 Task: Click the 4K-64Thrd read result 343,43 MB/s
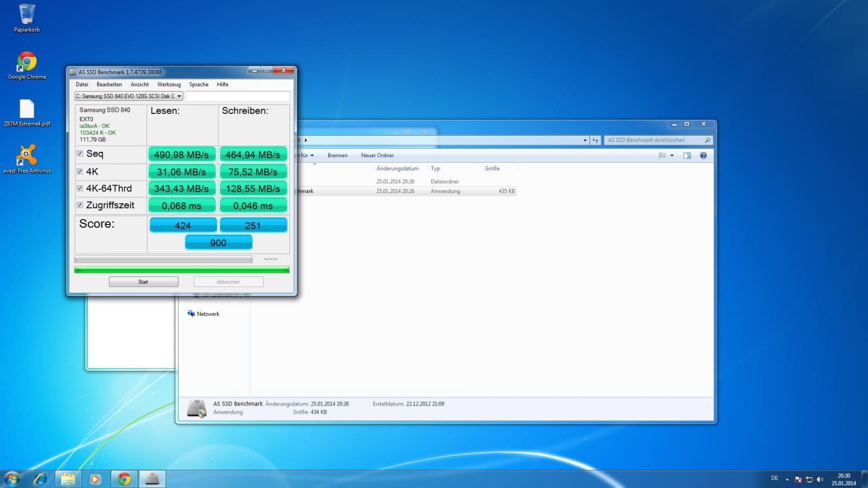[x=182, y=189]
